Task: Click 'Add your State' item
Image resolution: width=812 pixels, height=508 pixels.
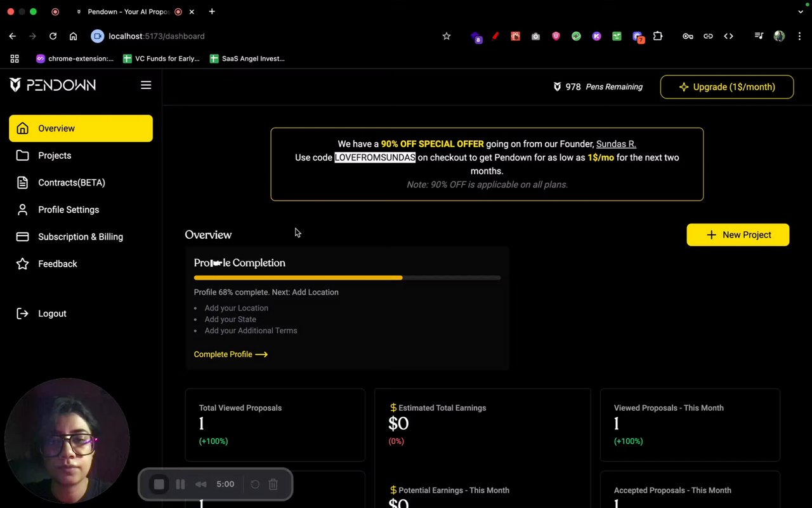Action: 230,319
